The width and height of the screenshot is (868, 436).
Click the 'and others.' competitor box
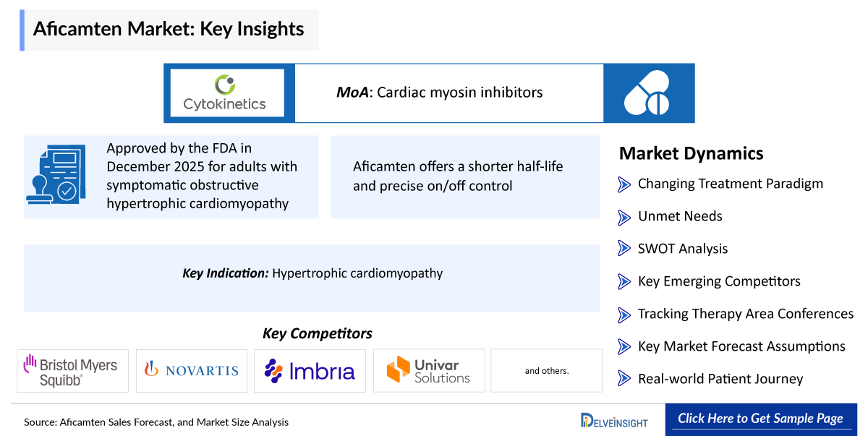point(546,371)
